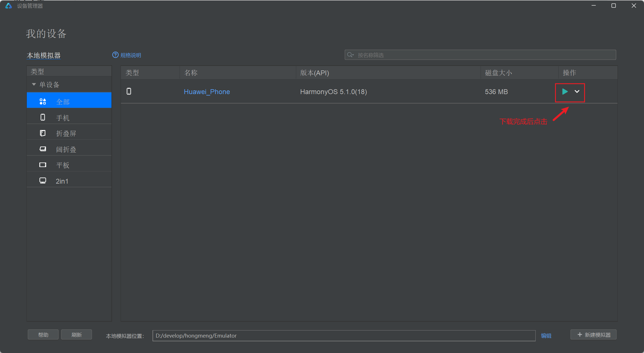Click the 帮助 button
644x353 pixels.
click(x=43, y=335)
